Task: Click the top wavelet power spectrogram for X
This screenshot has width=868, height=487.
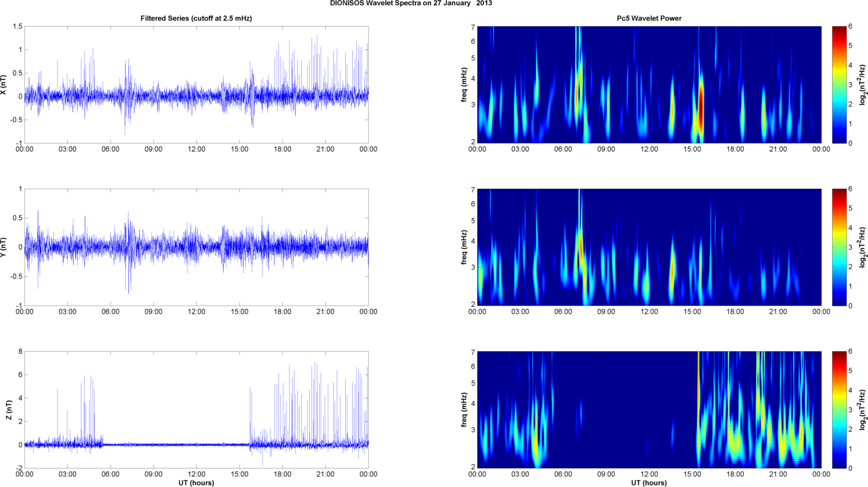Action: (x=649, y=85)
